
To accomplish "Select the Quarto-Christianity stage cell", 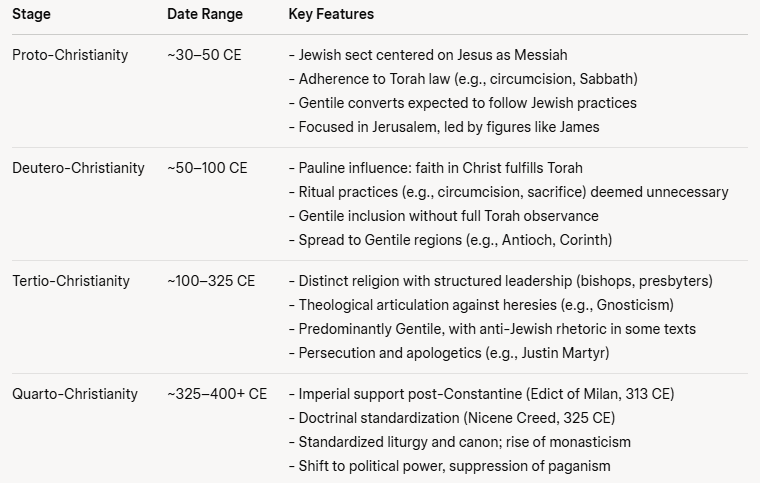I will pos(75,394).
